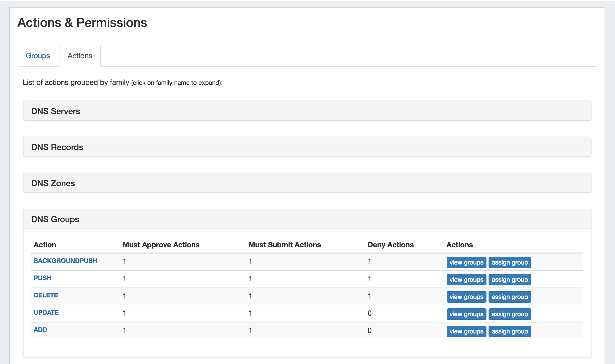Screen dimensions: 615x364
Task: Select the Actions tab
Action: coord(80,56)
